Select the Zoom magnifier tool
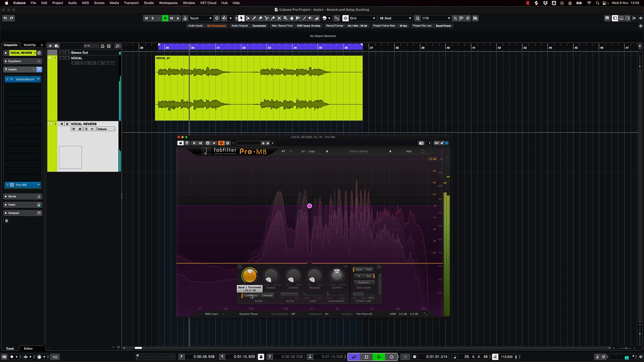The image size is (644, 362). click(285, 18)
